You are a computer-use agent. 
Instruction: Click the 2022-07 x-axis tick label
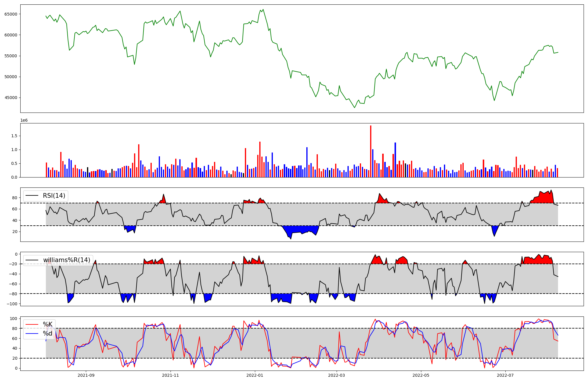coord(505,375)
